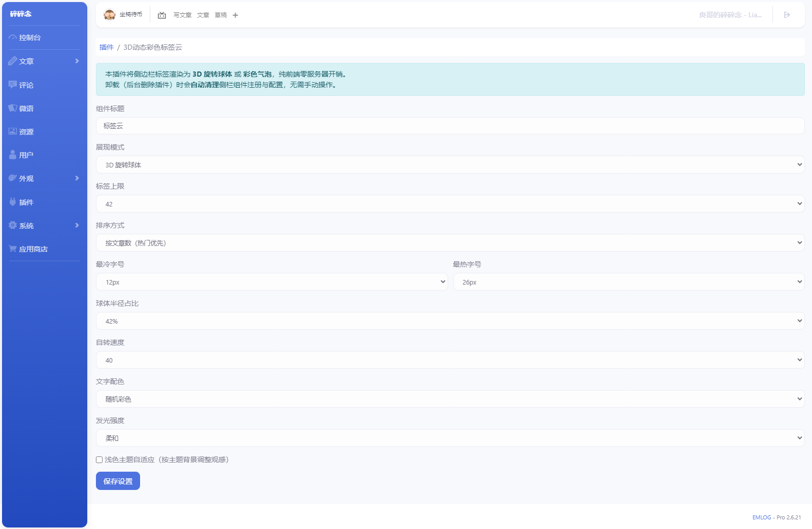Screen dimensions: 812x529
Task: Expand the 外观 submenu chevron
Action: pos(77,178)
